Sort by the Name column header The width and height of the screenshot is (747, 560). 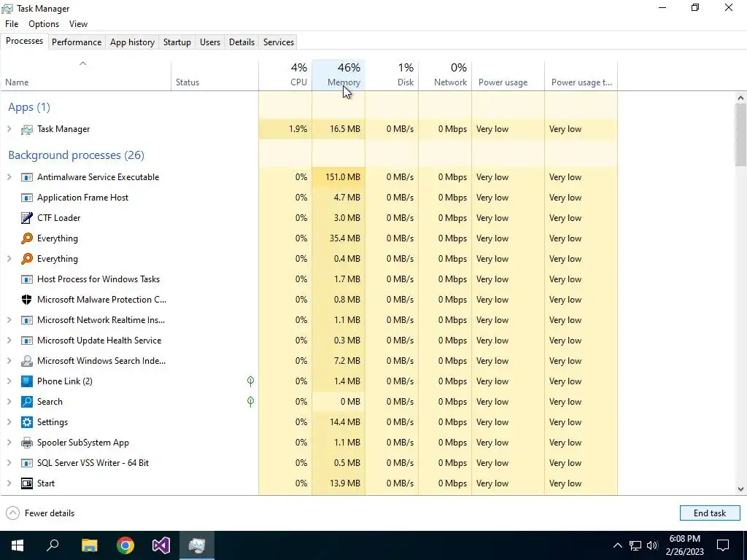[x=86, y=75]
